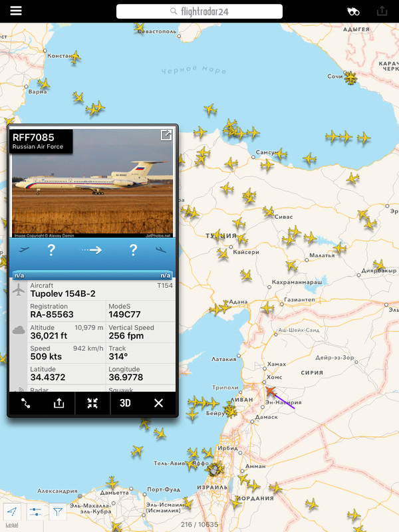Click the flightradar24 search field
This screenshot has height=532, width=399.
199,11
